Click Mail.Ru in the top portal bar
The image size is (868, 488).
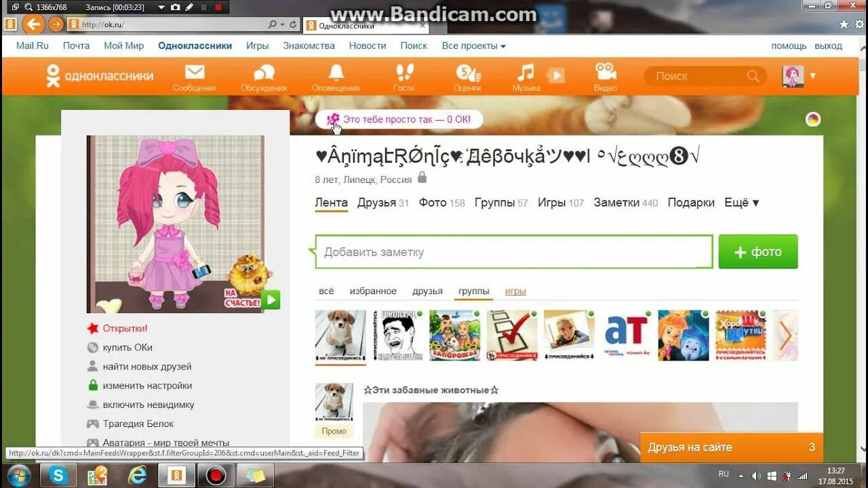(33, 45)
